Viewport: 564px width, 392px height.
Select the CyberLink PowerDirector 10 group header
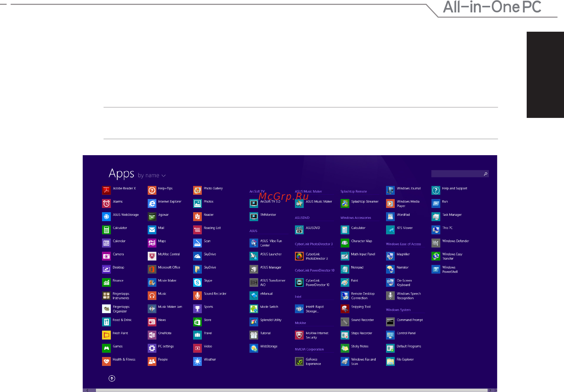314,270
